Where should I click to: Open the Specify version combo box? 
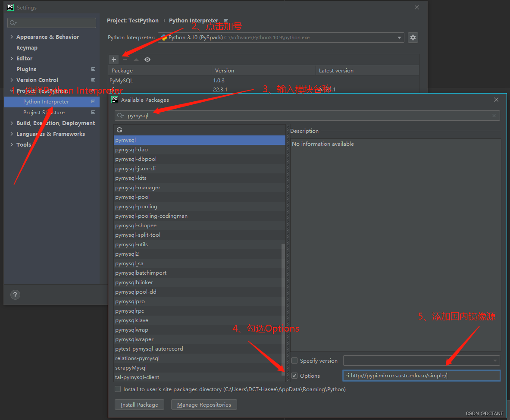pos(422,360)
